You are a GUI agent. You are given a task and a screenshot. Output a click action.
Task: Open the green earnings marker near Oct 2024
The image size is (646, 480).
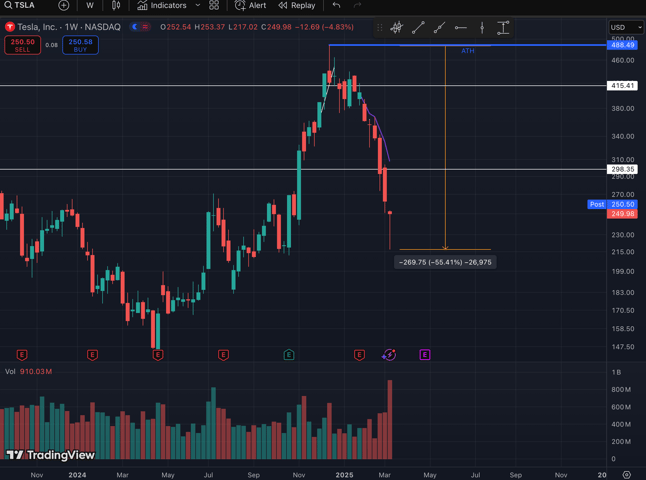289,355
